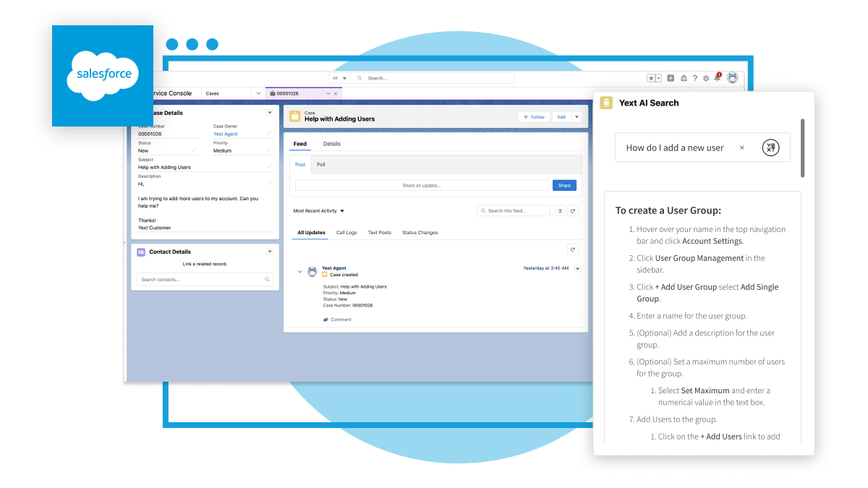Click the global Search field

(x=433, y=78)
